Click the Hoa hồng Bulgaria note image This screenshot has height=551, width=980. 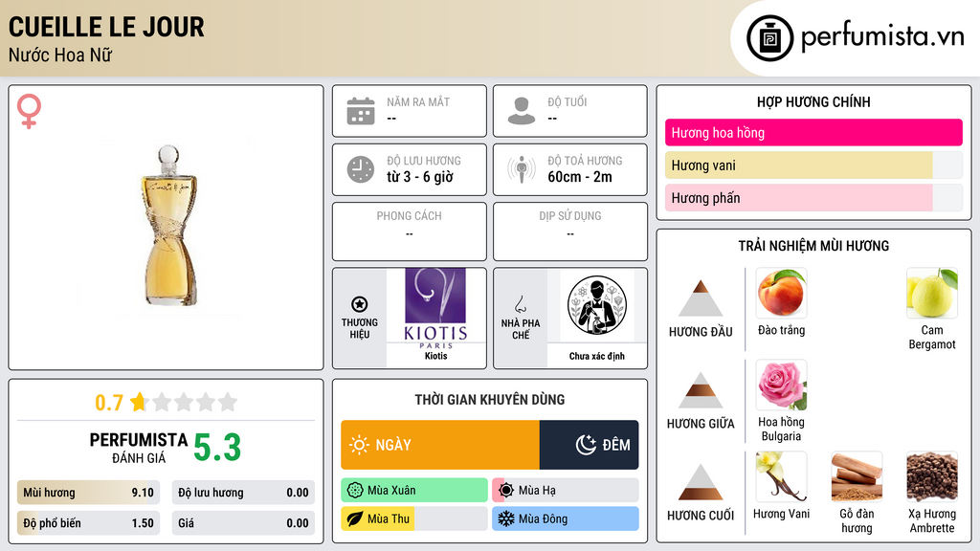pyautogui.click(x=781, y=385)
